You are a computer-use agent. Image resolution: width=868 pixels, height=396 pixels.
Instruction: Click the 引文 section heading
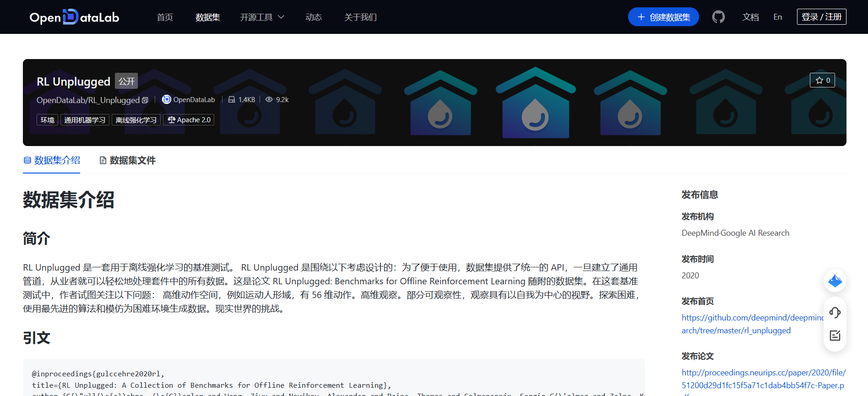(x=37, y=338)
